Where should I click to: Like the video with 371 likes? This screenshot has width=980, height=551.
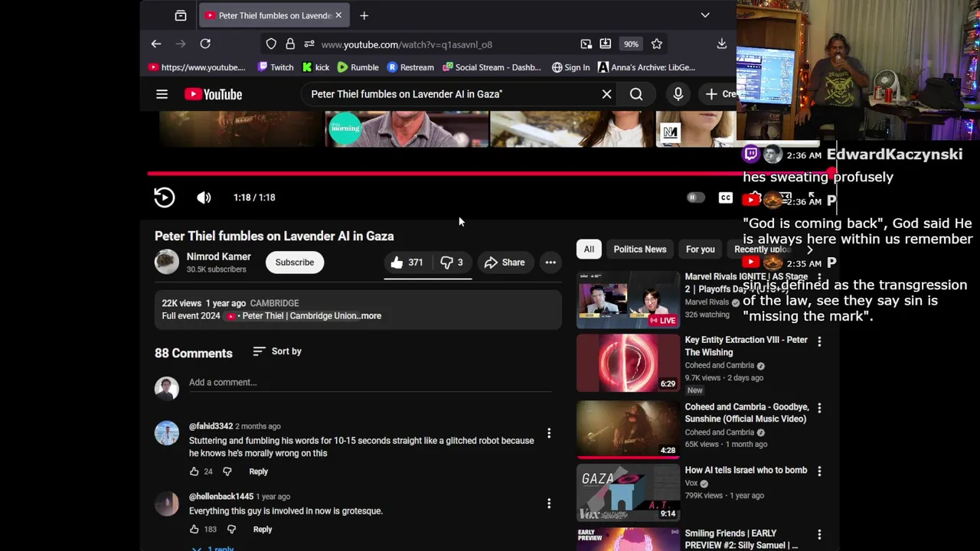tap(407, 262)
